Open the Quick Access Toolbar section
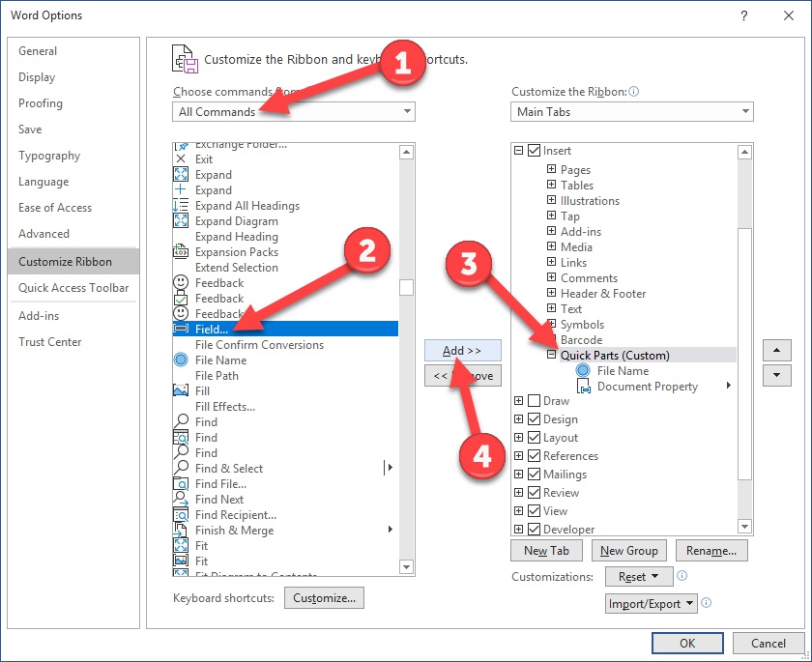 [x=73, y=288]
